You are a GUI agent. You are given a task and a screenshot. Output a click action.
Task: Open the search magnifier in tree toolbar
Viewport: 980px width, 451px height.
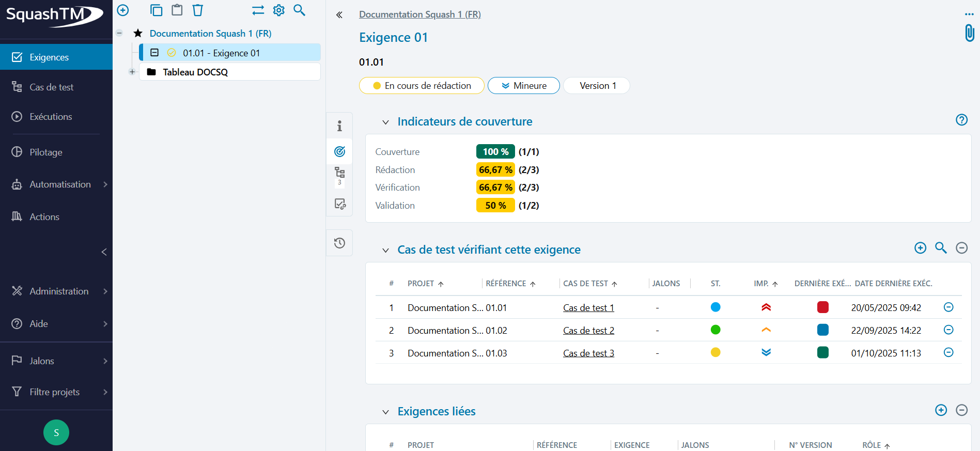click(x=299, y=10)
